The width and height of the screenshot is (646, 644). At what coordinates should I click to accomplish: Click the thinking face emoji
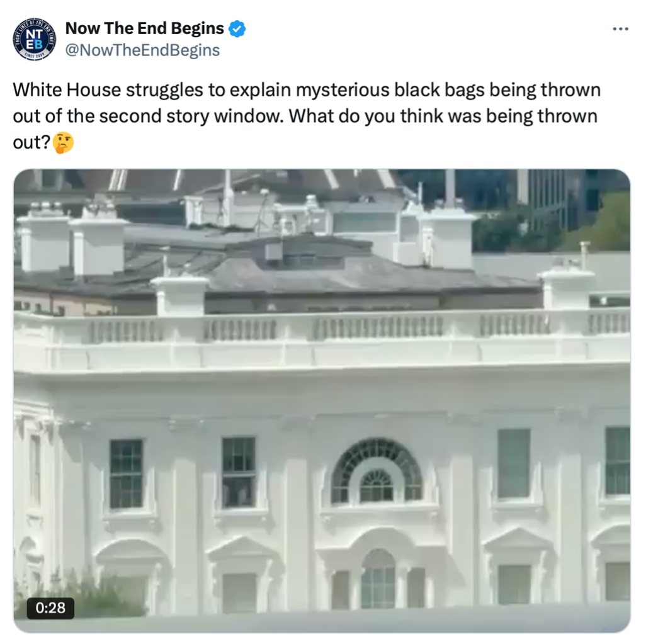pos(64,143)
